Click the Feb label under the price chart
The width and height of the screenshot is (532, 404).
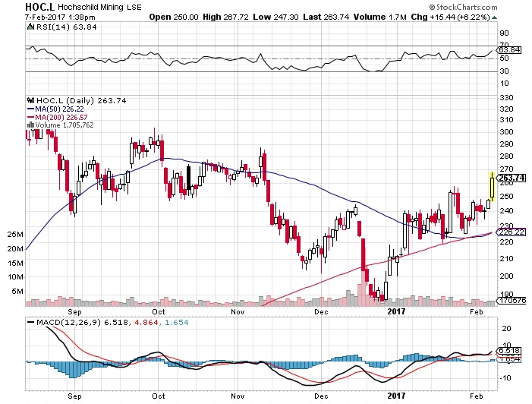[x=477, y=311]
